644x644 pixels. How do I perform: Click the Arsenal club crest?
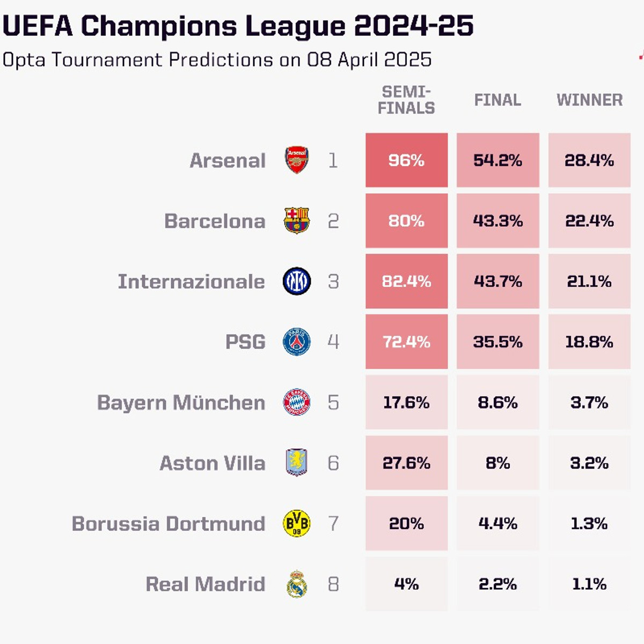(x=296, y=160)
